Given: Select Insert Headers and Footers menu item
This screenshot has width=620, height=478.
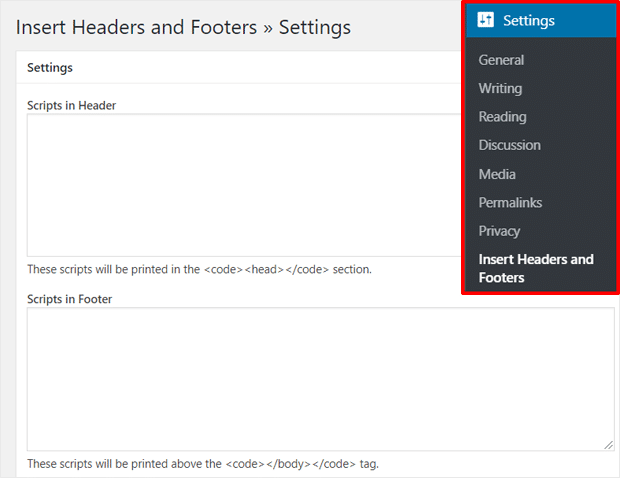Looking at the screenshot, I should (536, 268).
